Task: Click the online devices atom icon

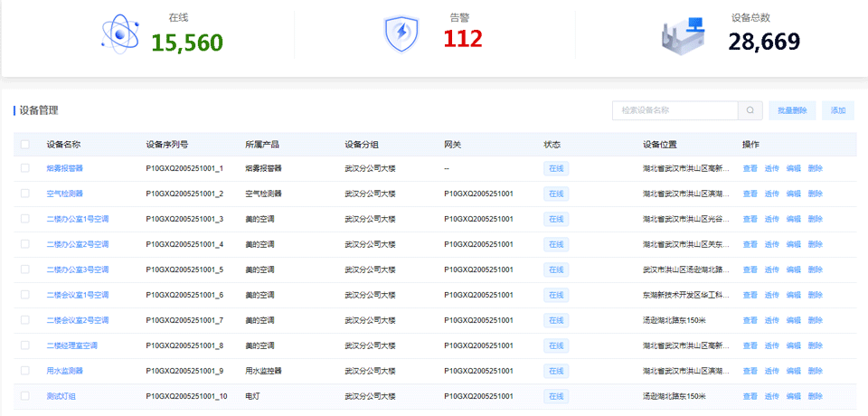Action: (x=118, y=34)
